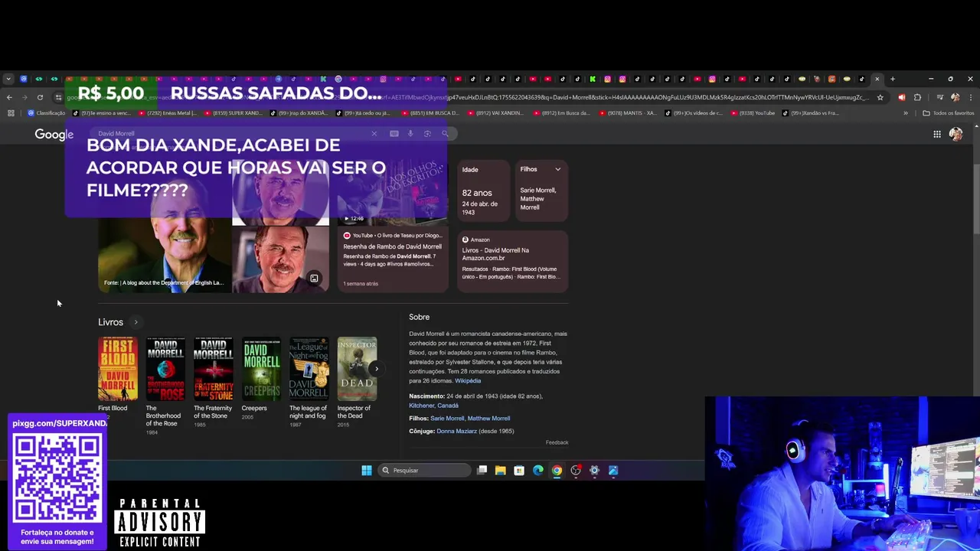
Task: Reload the page with the refresh icon
Action: 40,97
